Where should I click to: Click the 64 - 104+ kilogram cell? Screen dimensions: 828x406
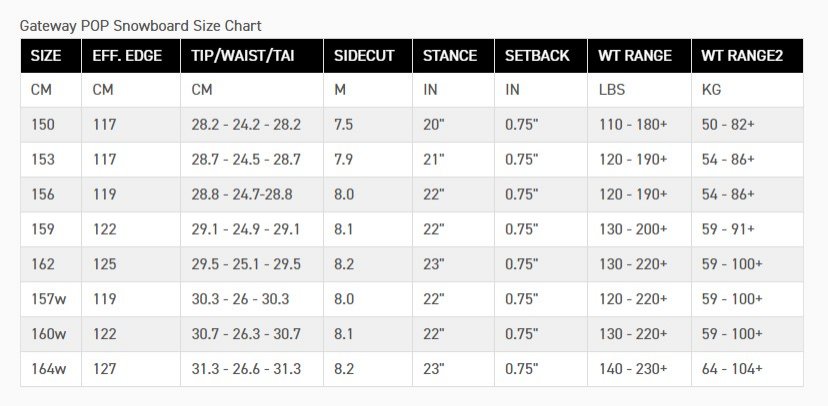(x=747, y=369)
